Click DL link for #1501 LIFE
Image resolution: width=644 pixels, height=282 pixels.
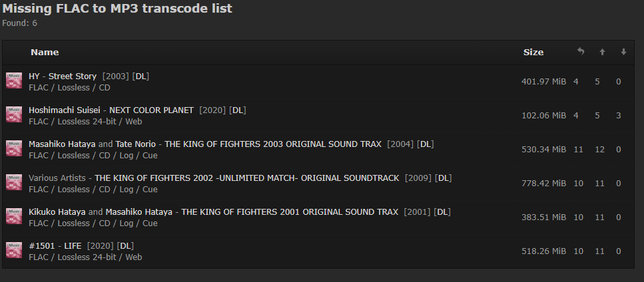click(126, 245)
